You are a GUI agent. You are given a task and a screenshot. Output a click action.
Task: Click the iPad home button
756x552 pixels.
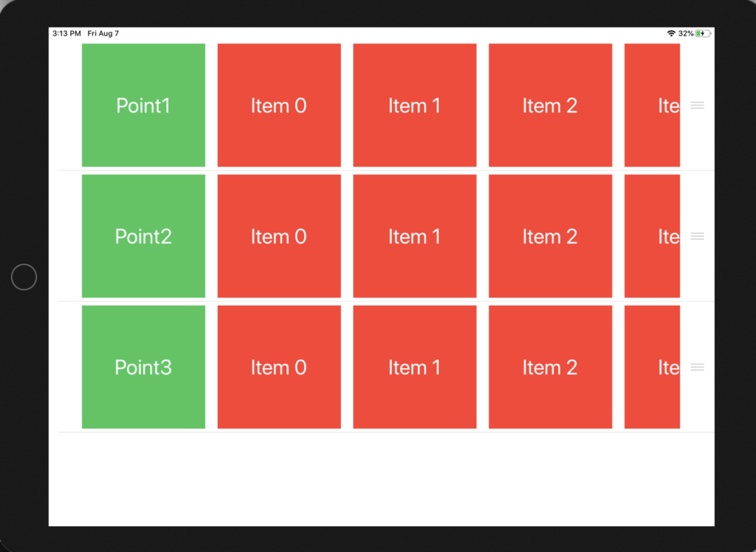24,277
